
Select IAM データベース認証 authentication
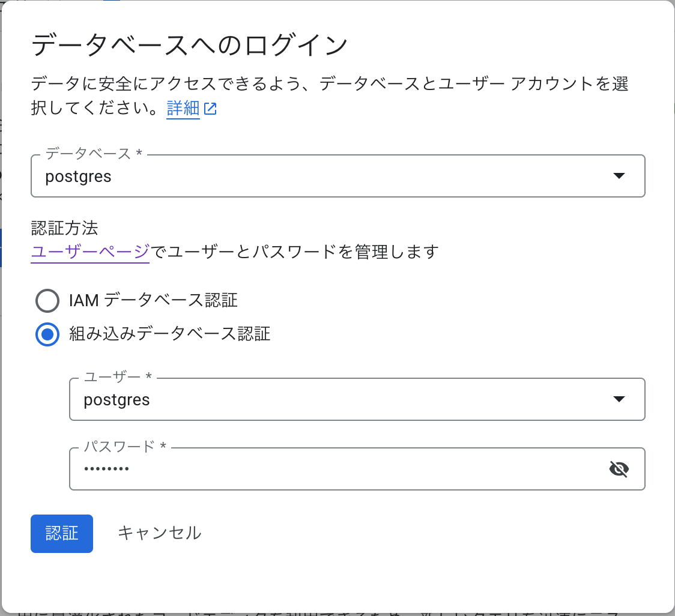[47, 300]
